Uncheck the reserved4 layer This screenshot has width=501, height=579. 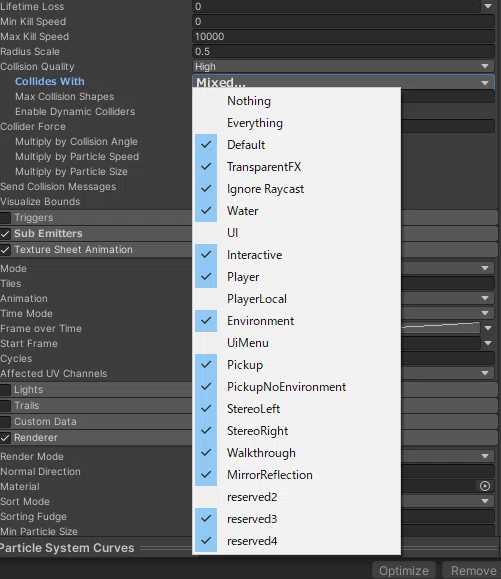(x=296, y=541)
